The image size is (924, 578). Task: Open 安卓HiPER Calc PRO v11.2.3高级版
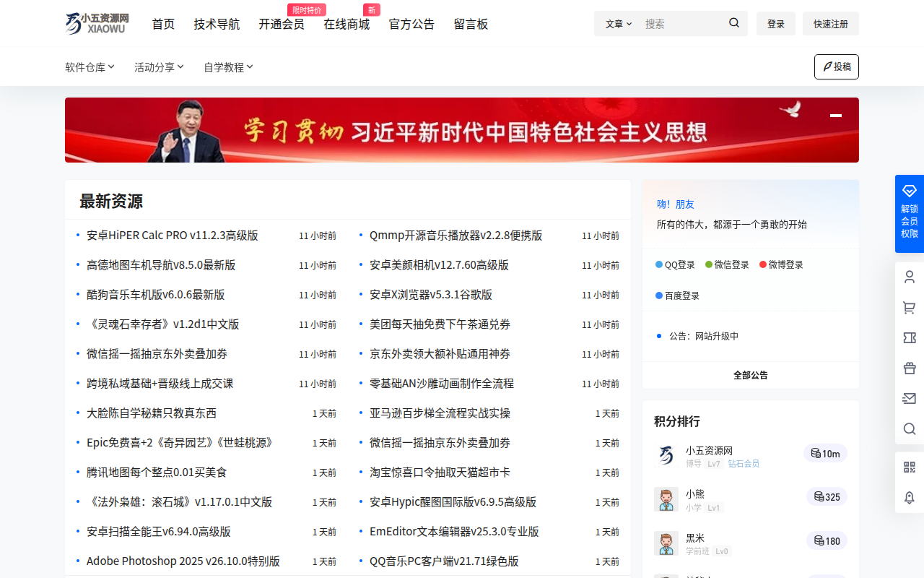pos(173,236)
